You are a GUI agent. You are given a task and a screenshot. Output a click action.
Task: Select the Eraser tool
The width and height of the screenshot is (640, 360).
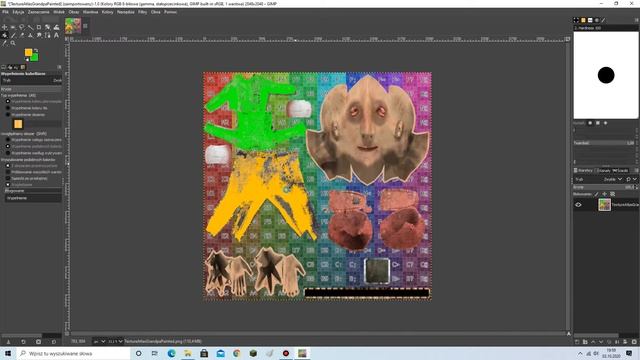point(22,36)
